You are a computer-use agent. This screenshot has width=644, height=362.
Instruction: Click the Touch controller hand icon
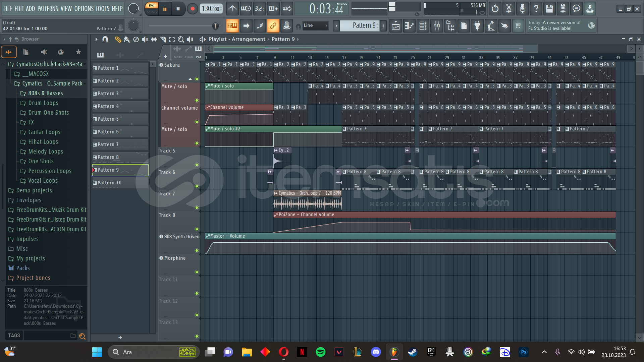(x=504, y=26)
